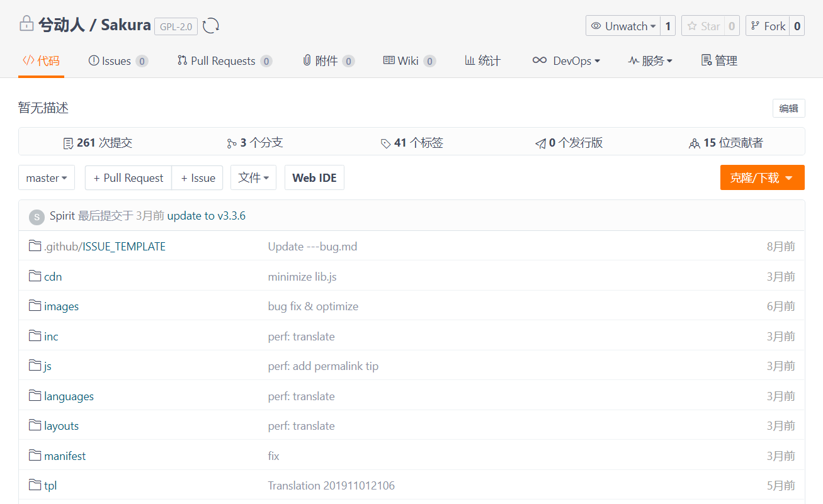Expand the 服务 menu

[x=650, y=60]
